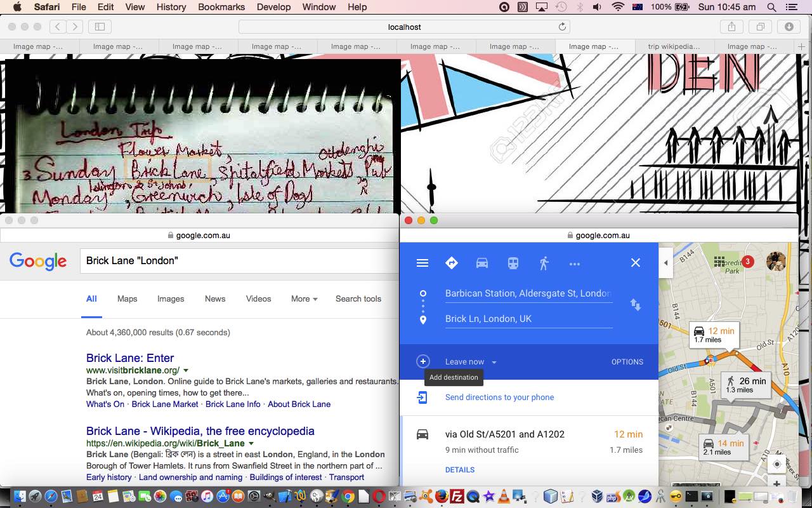Reload the localhost page

click(562, 27)
